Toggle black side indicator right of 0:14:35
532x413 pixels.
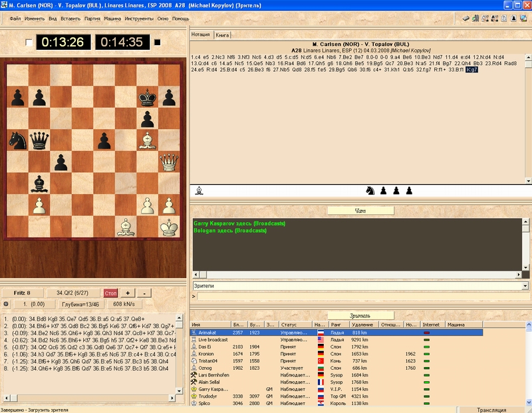pyautogui.click(x=158, y=43)
